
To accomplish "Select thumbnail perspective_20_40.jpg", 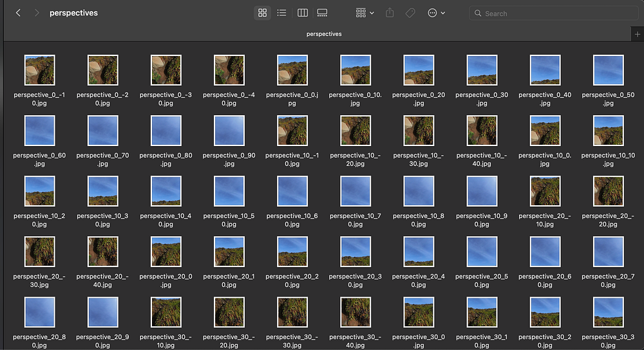I will pos(419,252).
